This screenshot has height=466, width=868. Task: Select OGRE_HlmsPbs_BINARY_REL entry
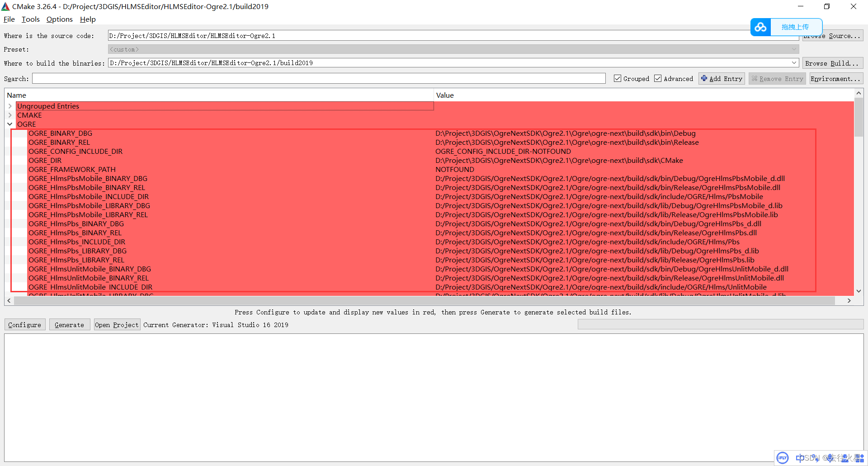point(75,233)
